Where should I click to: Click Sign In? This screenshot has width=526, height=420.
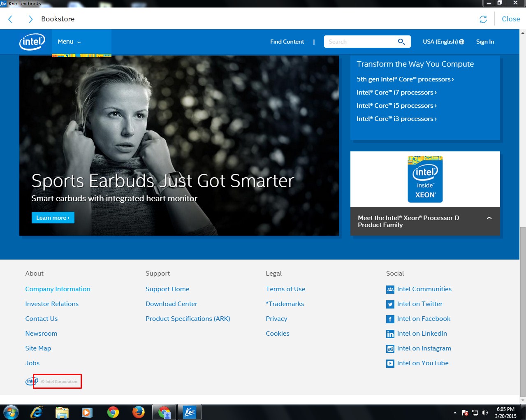[485, 42]
